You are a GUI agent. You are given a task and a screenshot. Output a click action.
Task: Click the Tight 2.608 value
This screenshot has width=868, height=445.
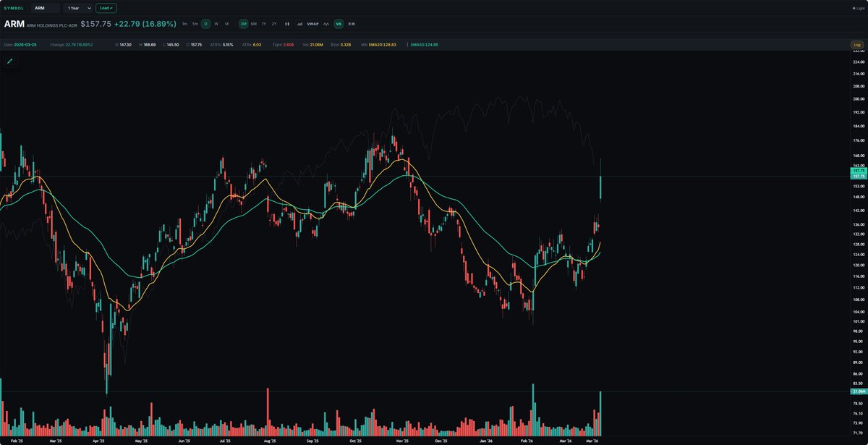288,45
